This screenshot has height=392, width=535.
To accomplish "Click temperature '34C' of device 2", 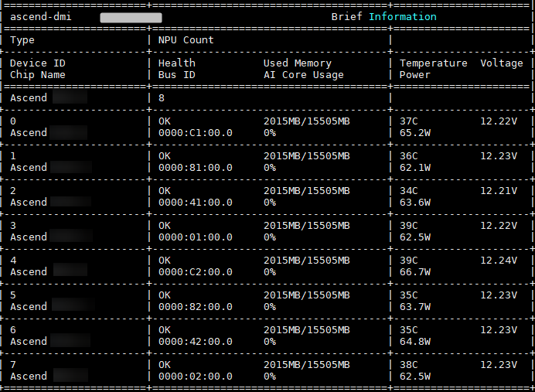I will coord(408,191).
